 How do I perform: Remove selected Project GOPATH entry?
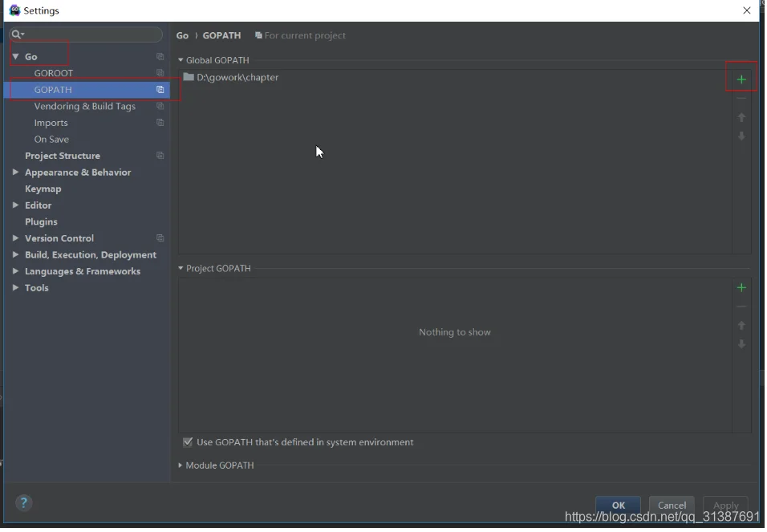[743, 307]
